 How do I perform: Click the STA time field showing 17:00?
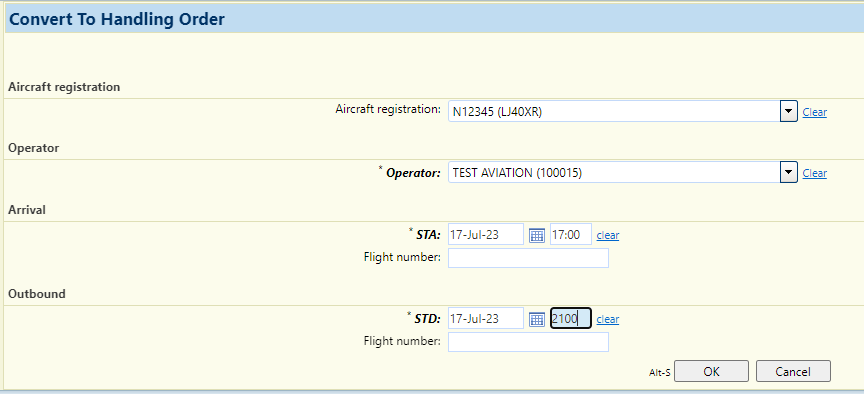click(x=571, y=234)
